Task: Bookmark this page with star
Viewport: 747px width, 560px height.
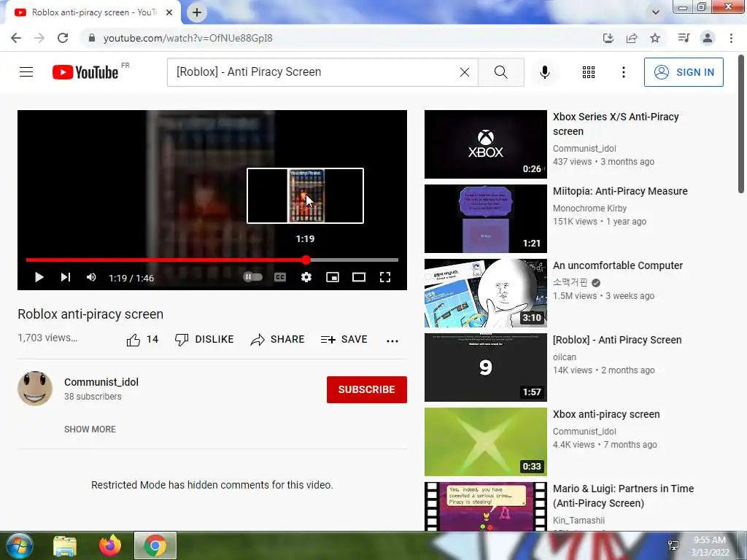Action: tap(656, 38)
